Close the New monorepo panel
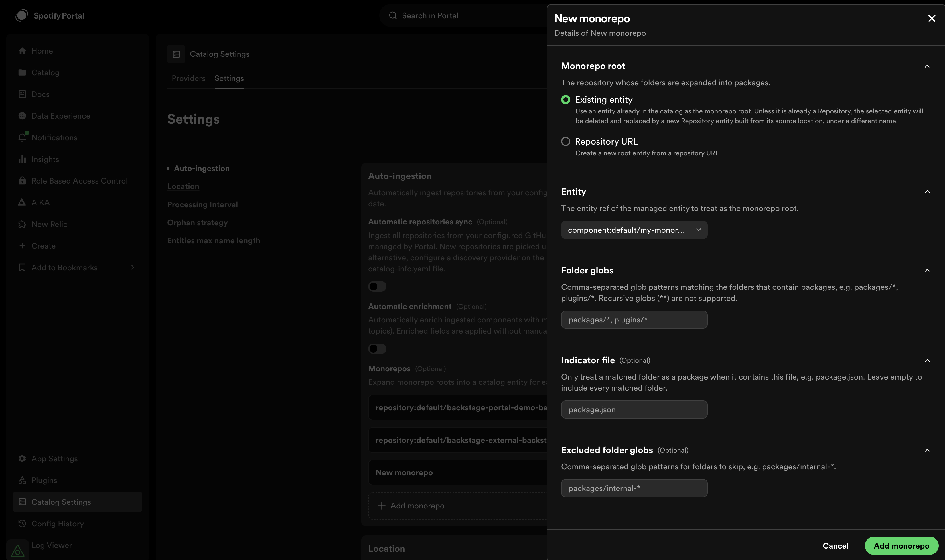945x560 pixels. tap(931, 19)
